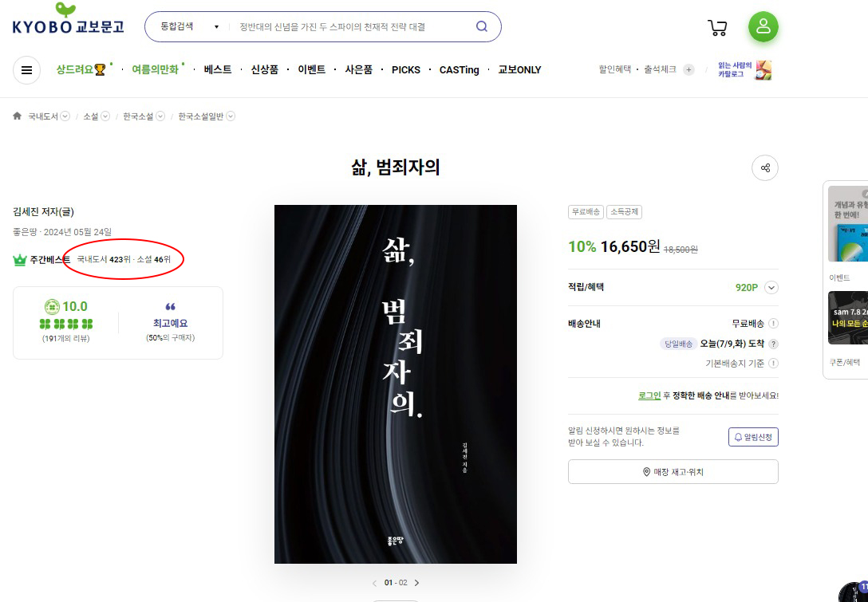The height and width of the screenshot is (602, 868).
Task: Click inside the search text field
Action: (352, 26)
